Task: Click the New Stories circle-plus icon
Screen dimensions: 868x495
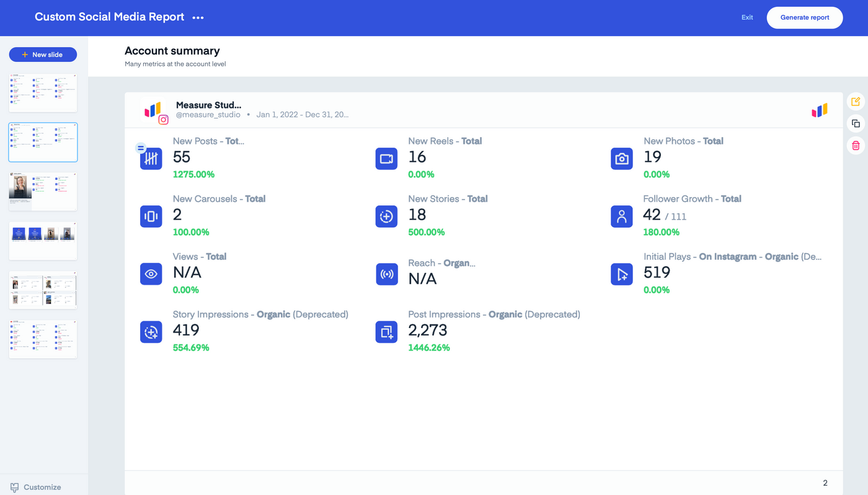Action: coord(386,216)
